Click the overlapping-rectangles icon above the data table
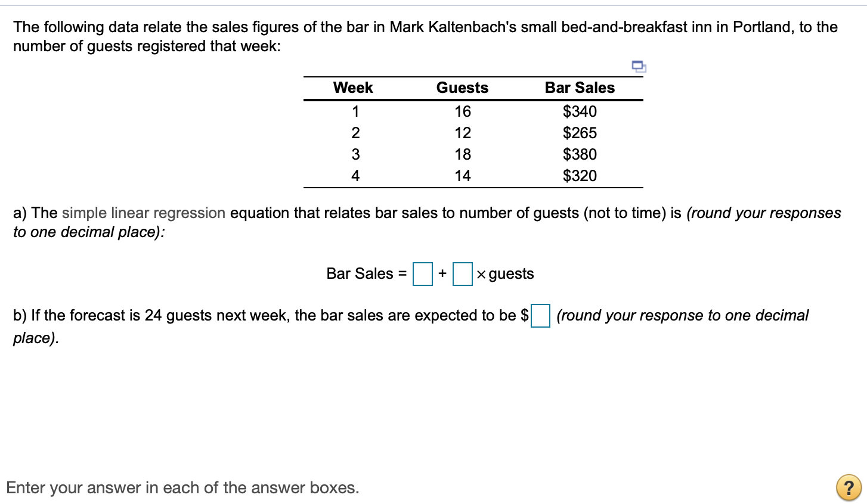Image resolution: width=867 pixels, height=504 pixels. pos(638,67)
